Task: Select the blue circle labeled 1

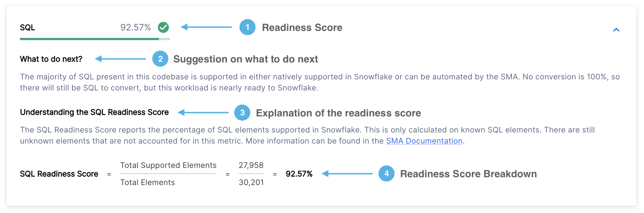Action: pos(247,27)
